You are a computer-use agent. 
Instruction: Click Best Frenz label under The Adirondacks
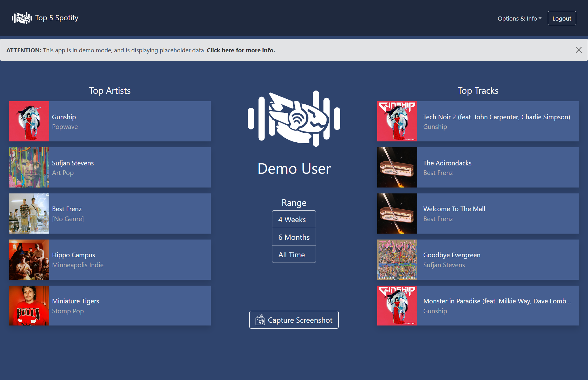point(438,173)
